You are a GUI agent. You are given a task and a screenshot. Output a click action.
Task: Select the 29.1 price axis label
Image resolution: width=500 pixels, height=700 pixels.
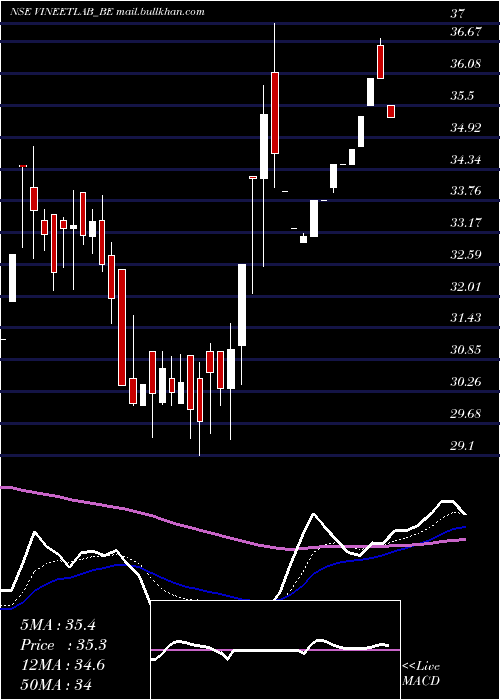coord(462,446)
